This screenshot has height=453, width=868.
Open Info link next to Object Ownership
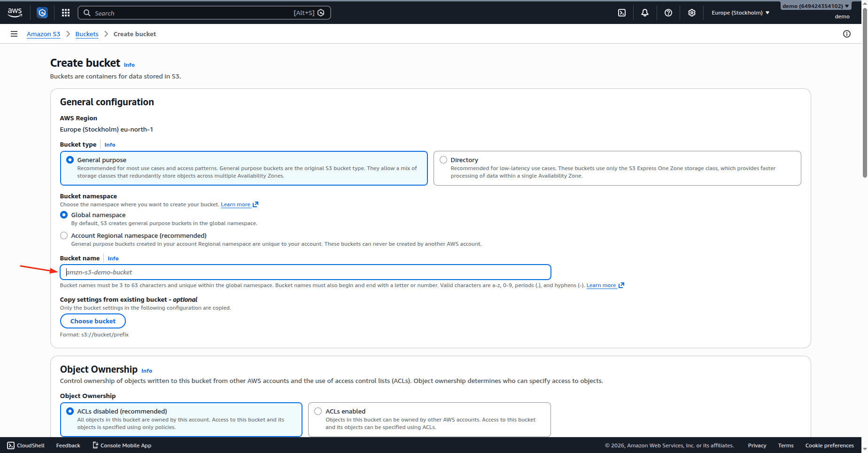pos(147,371)
